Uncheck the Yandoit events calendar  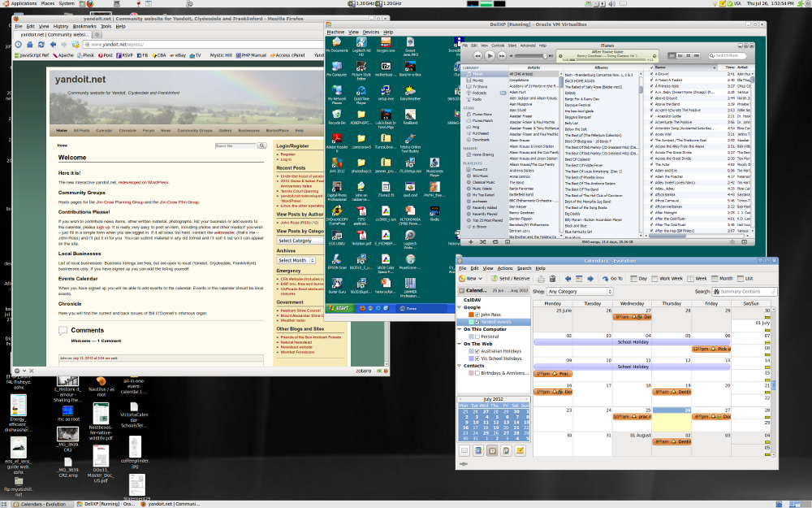pyautogui.click(x=477, y=322)
